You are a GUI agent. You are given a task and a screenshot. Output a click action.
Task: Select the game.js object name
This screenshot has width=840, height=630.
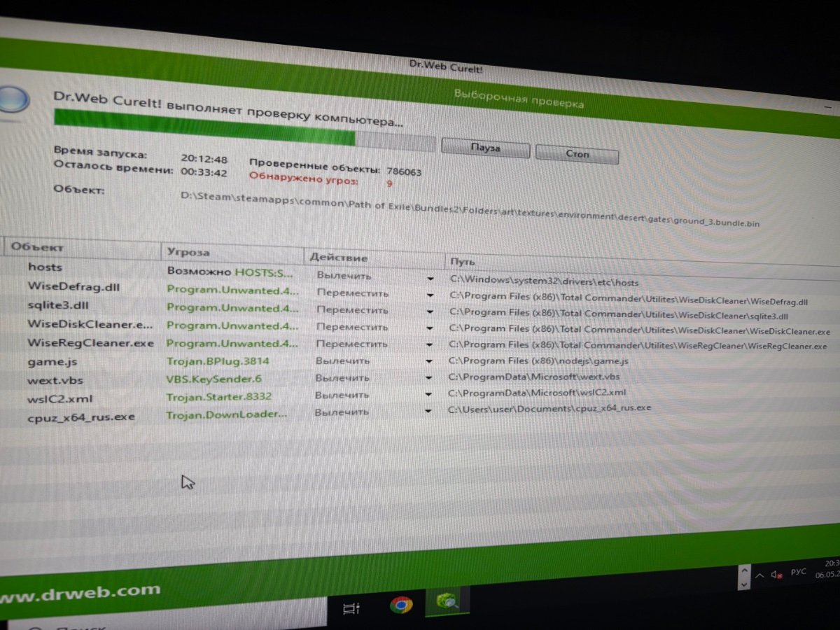pyautogui.click(x=52, y=362)
